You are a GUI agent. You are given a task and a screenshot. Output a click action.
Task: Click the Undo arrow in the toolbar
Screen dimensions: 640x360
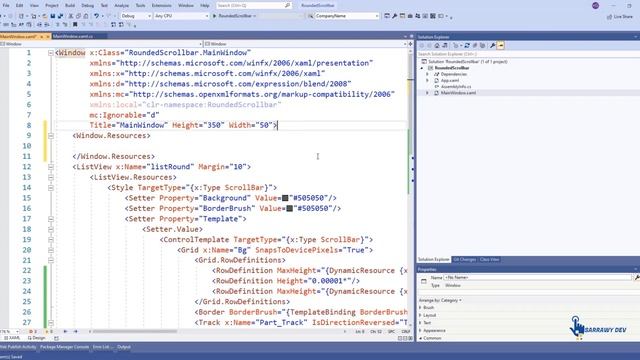coord(96,16)
